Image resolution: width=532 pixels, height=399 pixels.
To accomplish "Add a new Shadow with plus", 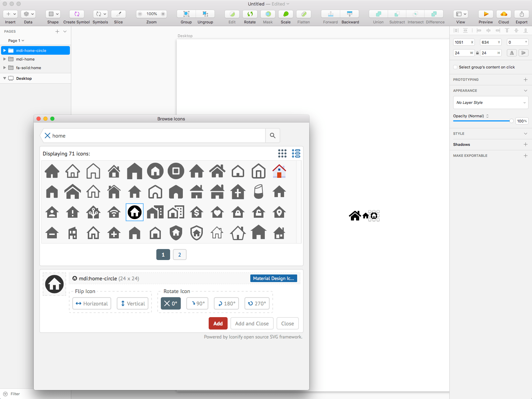I will [525, 144].
